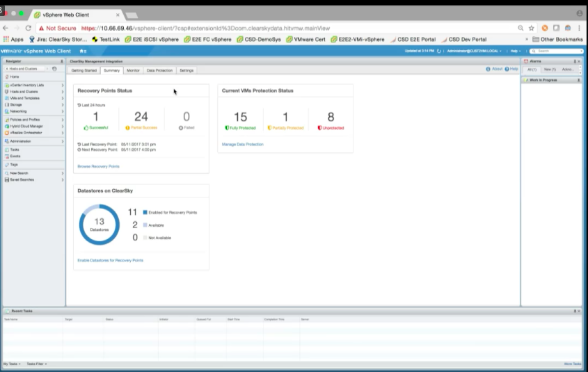Pin the Navigator panel
Viewport: 588px width, 372px height.
(x=62, y=61)
